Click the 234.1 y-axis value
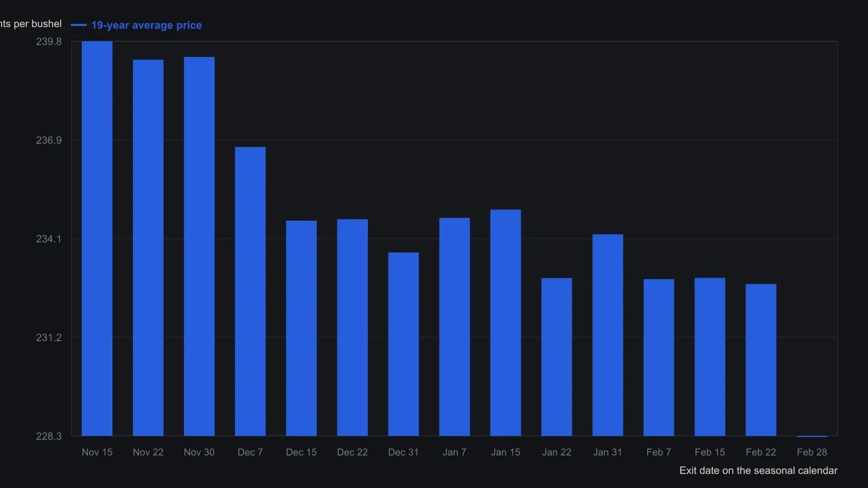Viewport: 868px width, 488px height. click(x=49, y=239)
